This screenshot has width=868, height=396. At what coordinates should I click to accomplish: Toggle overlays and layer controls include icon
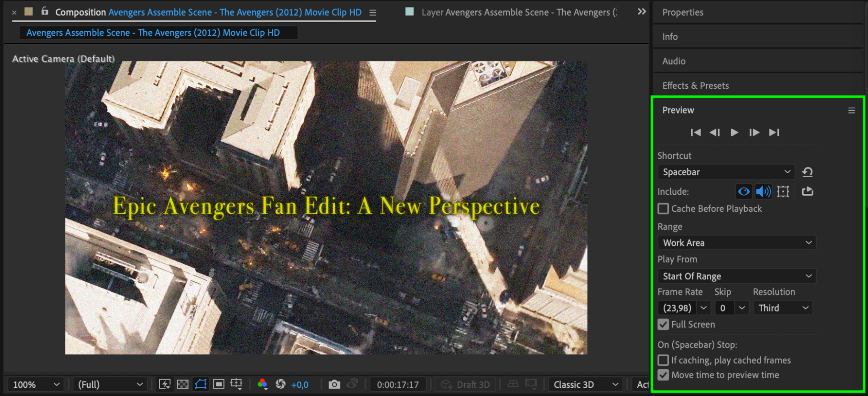coord(783,191)
